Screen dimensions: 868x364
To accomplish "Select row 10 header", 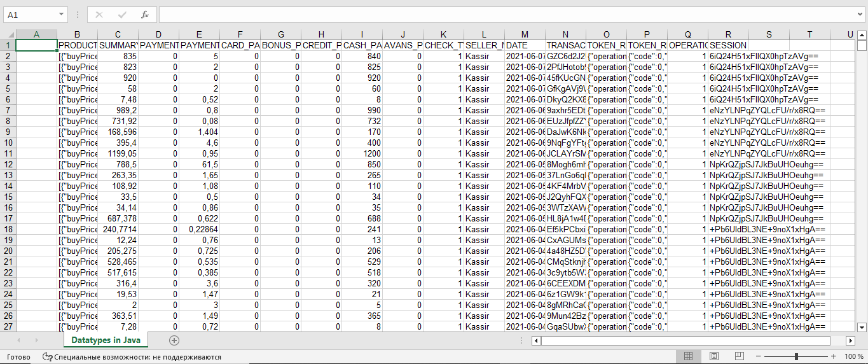I will (8, 143).
